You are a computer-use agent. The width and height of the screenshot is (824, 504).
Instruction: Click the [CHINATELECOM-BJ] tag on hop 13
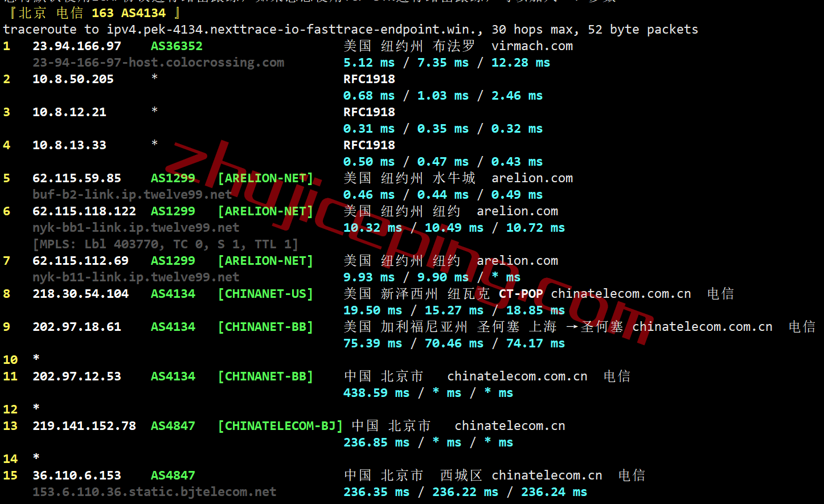[x=280, y=426]
